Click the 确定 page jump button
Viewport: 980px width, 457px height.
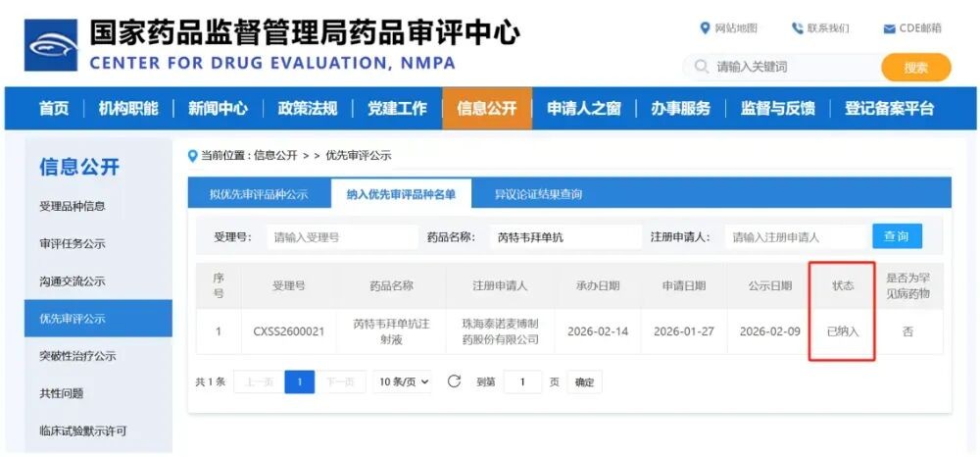point(584,382)
